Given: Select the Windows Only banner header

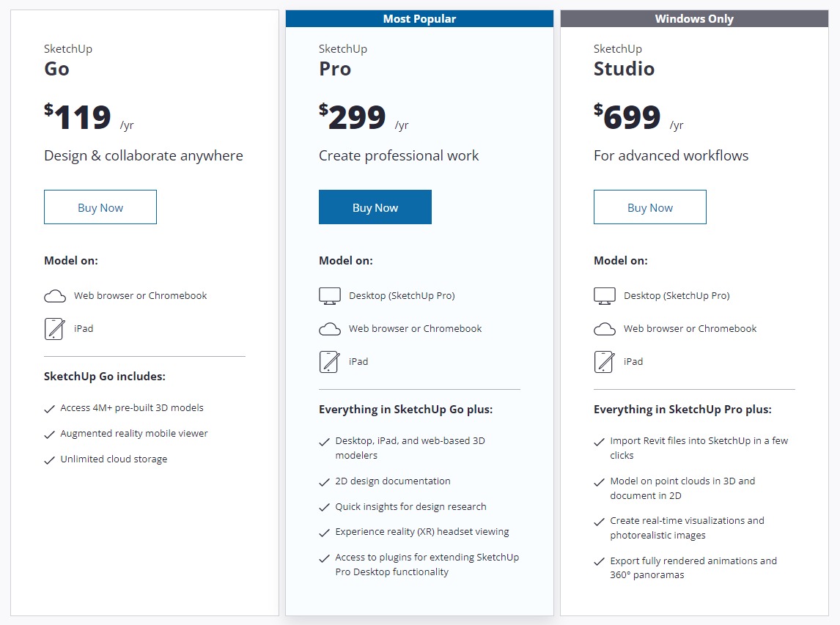Looking at the screenshot, I should click(694, 19).
